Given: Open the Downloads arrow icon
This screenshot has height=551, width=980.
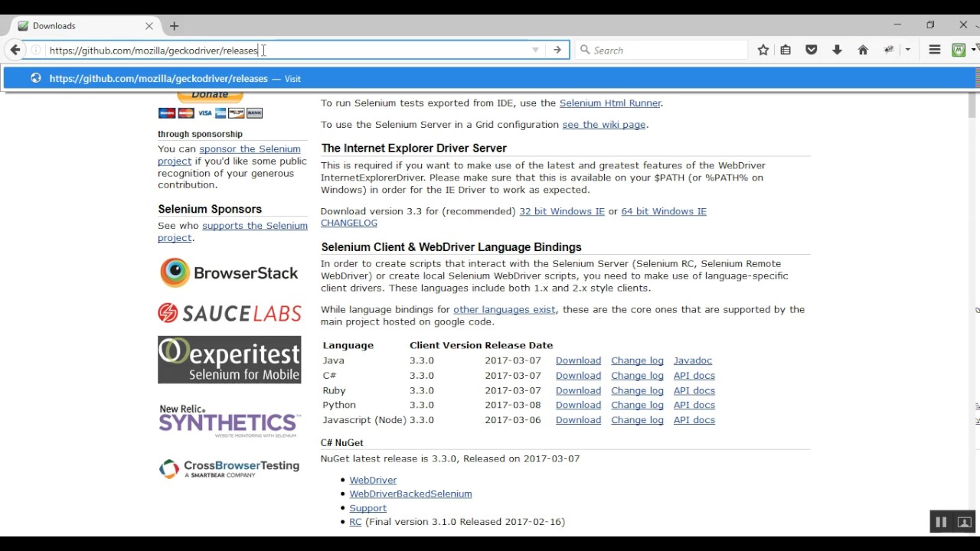Looking at the screenshot, I should [x=837, y=50].
